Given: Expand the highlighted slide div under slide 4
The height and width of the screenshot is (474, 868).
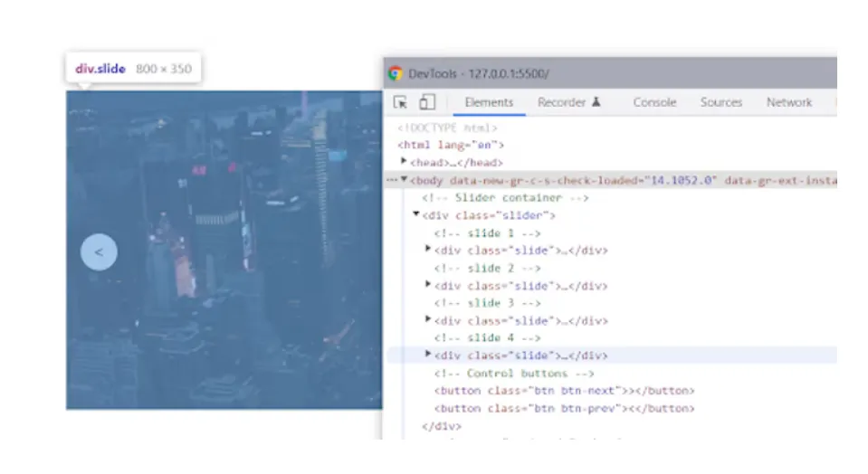Looking at the screenshot, I should pyautogui.click(x=428, y=354).
